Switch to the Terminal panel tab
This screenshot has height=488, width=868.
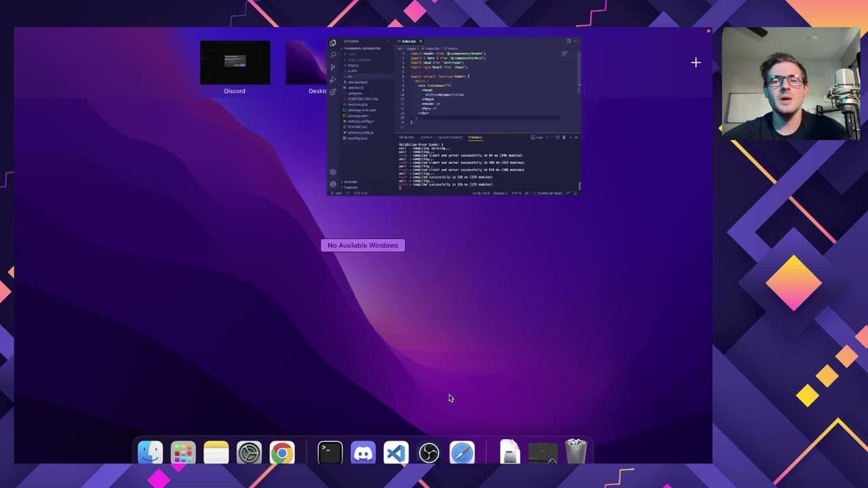click(x=475, y=138)
